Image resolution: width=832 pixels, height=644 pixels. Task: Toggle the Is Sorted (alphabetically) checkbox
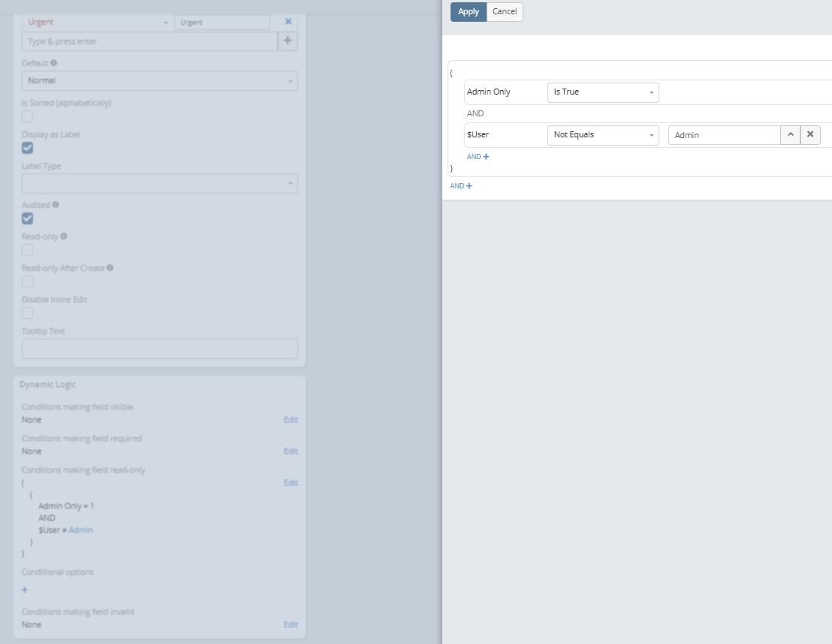[x=28, y=116]
